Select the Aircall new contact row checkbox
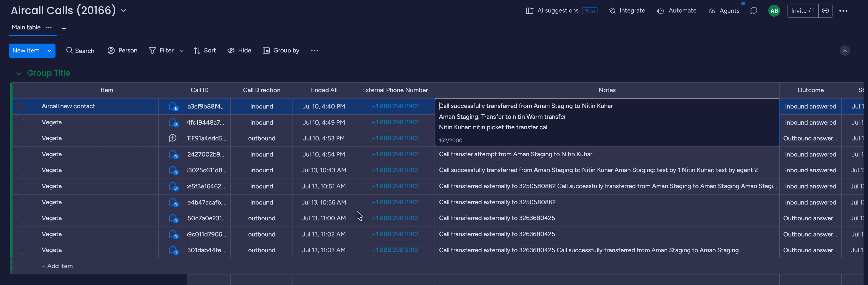The image size is (868, 285). tap(19, 107)
